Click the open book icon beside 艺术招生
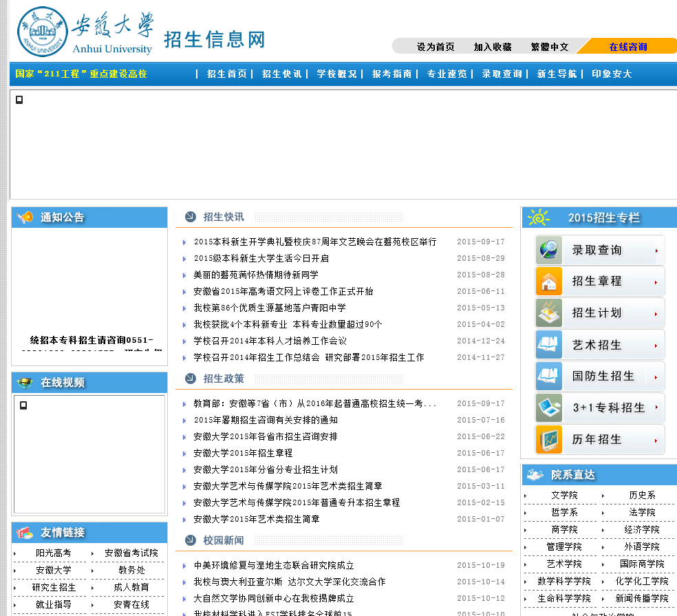The height and width of the screenshot is (616, 677). [x=549, y=344]
